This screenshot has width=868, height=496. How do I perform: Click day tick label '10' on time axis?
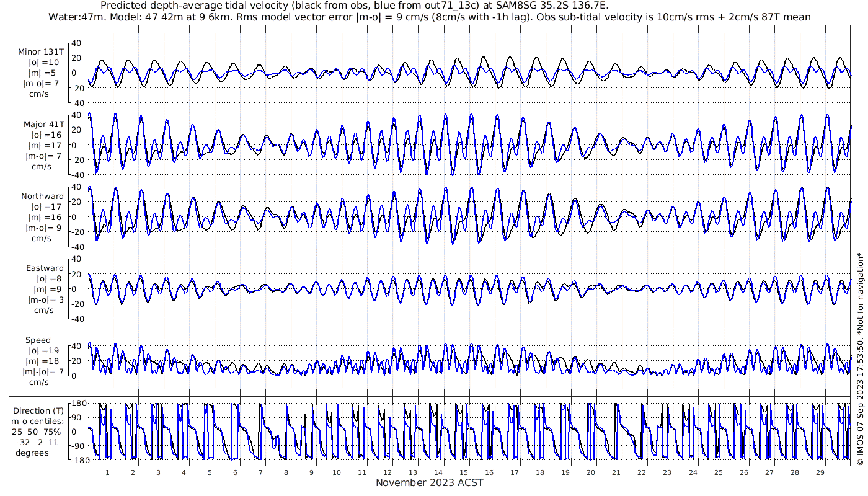337,472
